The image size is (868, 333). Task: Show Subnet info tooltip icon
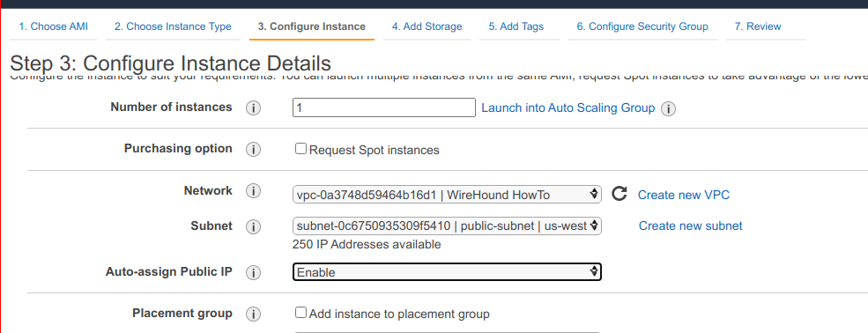click(x=253, y=226)
